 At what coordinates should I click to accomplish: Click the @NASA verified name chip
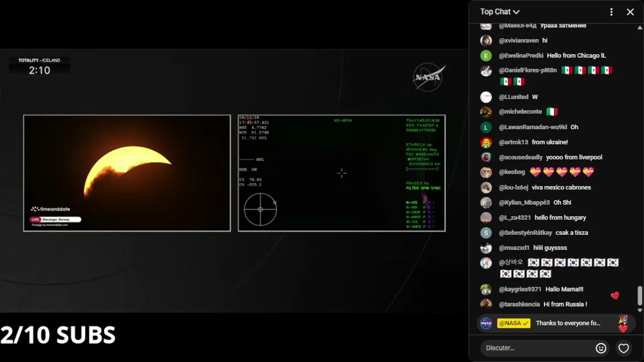click(x=514, y=323)
